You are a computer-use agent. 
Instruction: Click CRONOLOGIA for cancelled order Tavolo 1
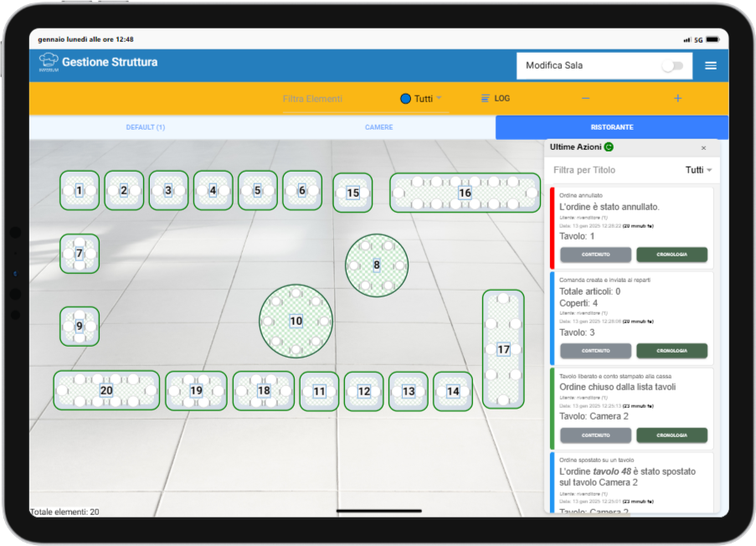[x=671, y=255]
